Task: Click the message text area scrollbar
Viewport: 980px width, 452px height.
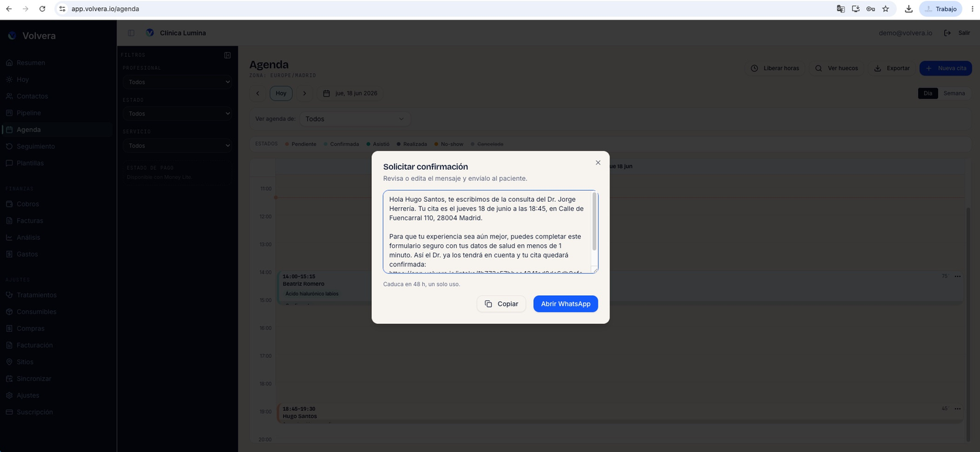Action: click(595, 222)
